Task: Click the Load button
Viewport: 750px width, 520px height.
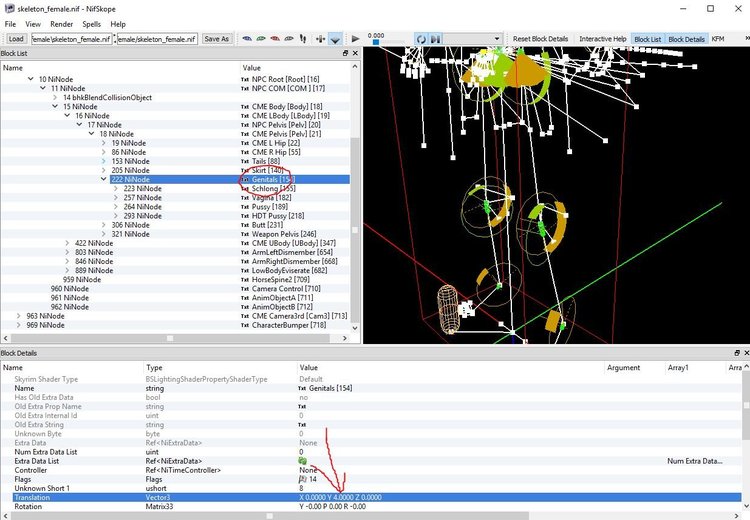Action: (x=16, y=39)
